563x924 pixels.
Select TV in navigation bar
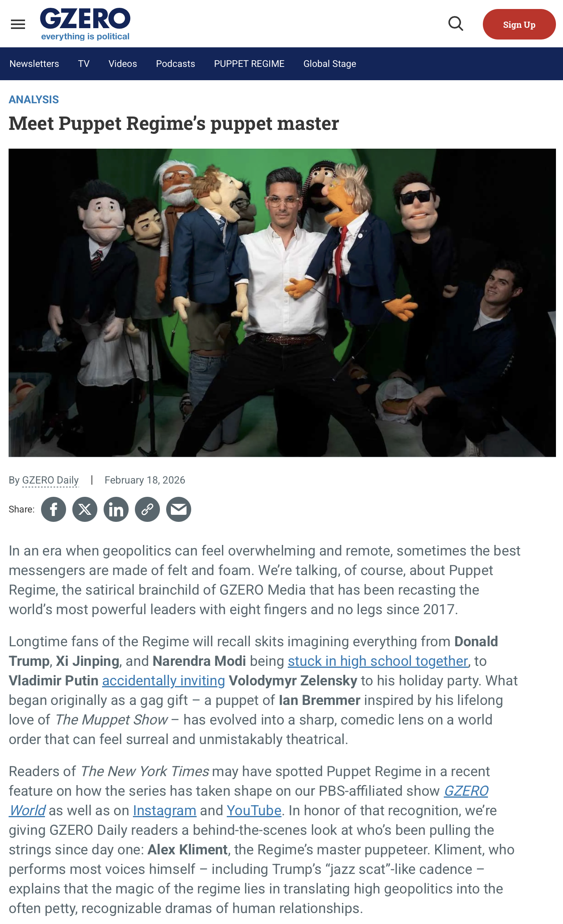coord(84,64)
